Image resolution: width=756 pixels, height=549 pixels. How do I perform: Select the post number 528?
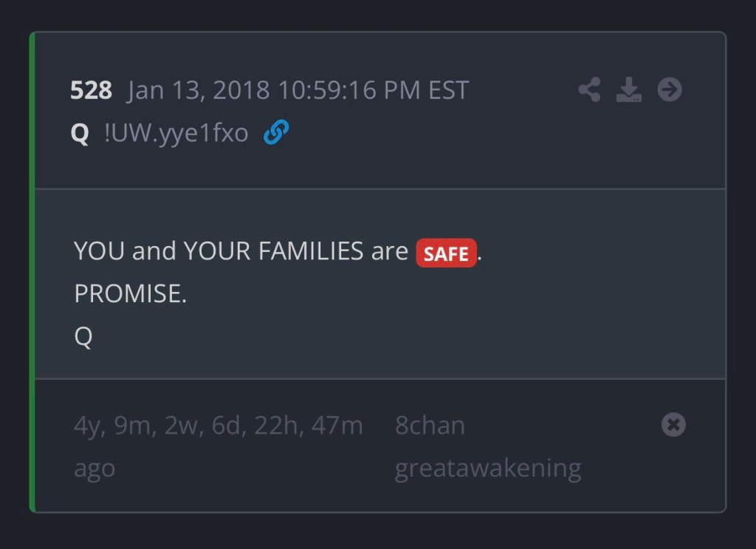click(x=91, y=90)
